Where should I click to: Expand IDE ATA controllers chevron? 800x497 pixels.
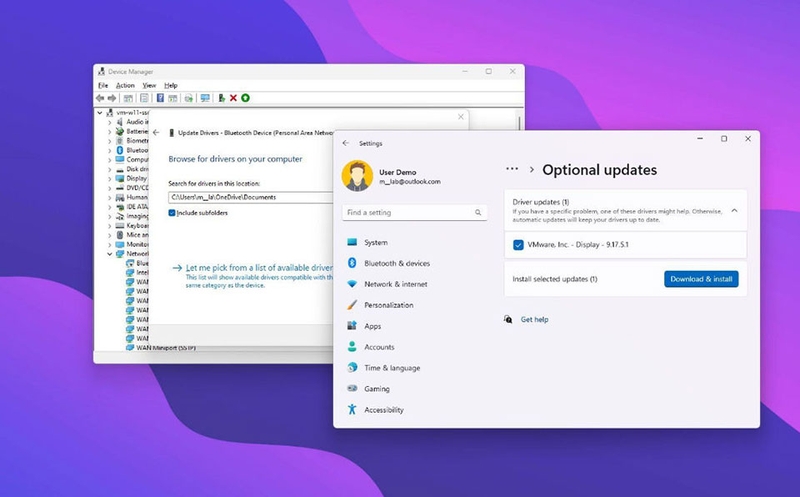tap(109, 207)
